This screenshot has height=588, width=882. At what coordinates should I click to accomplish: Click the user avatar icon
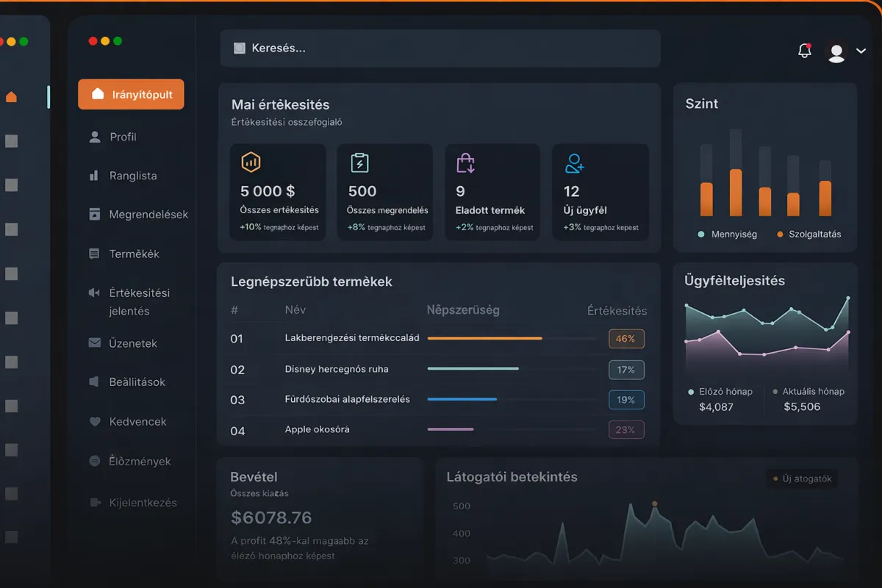click(x=836, y=51)
